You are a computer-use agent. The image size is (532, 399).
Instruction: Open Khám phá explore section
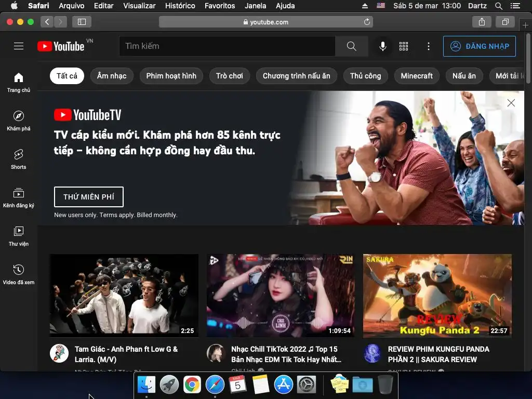click(x=19, y=121)
